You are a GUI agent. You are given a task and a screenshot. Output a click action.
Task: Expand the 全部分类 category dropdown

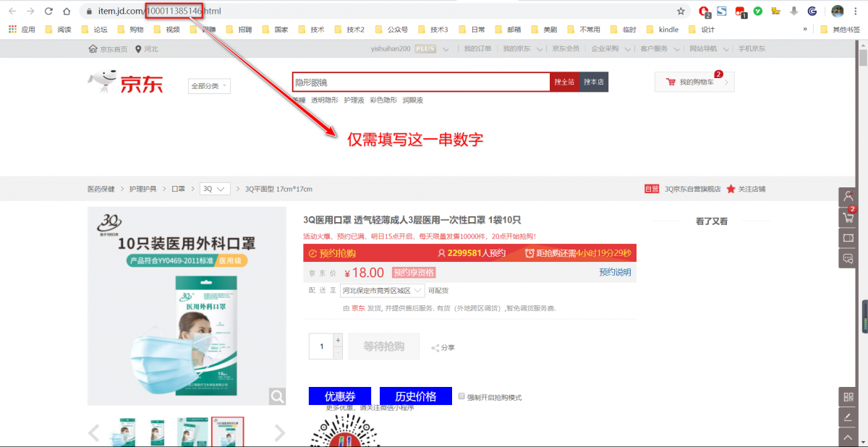[209, 86]
